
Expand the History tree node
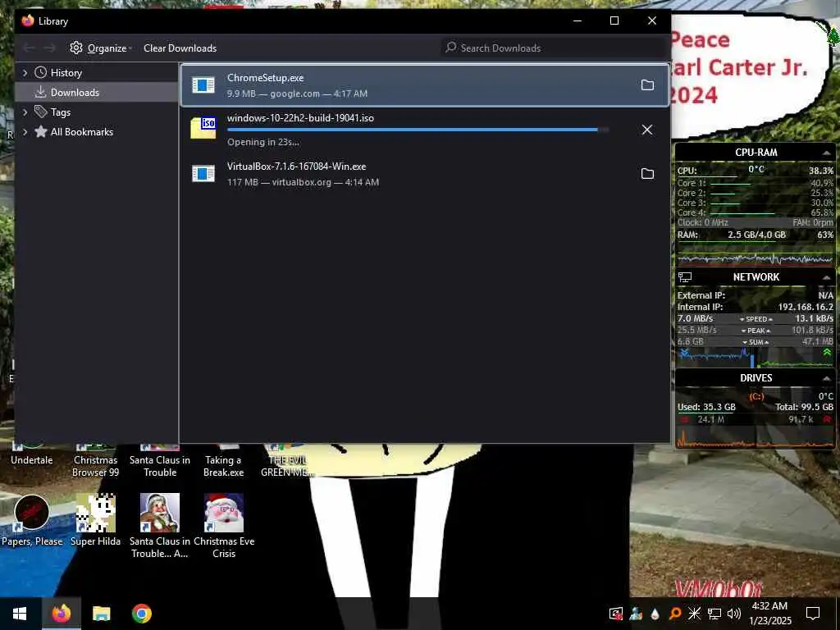[x=25, y=73]
